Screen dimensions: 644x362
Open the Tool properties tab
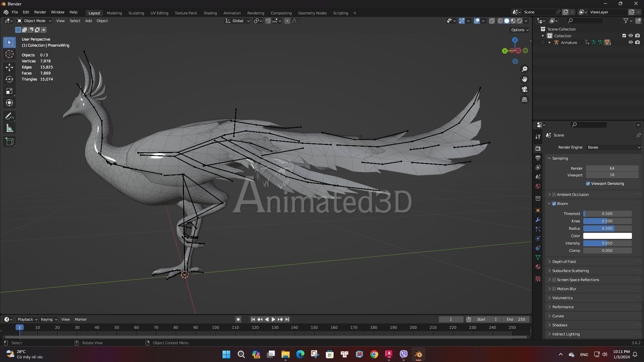(538, 137)
